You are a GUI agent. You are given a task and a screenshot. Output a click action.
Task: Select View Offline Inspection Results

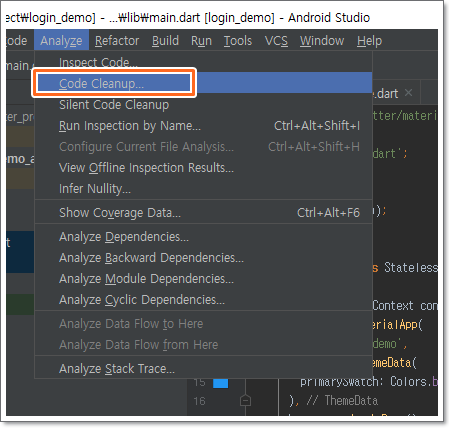coord(203,168)
